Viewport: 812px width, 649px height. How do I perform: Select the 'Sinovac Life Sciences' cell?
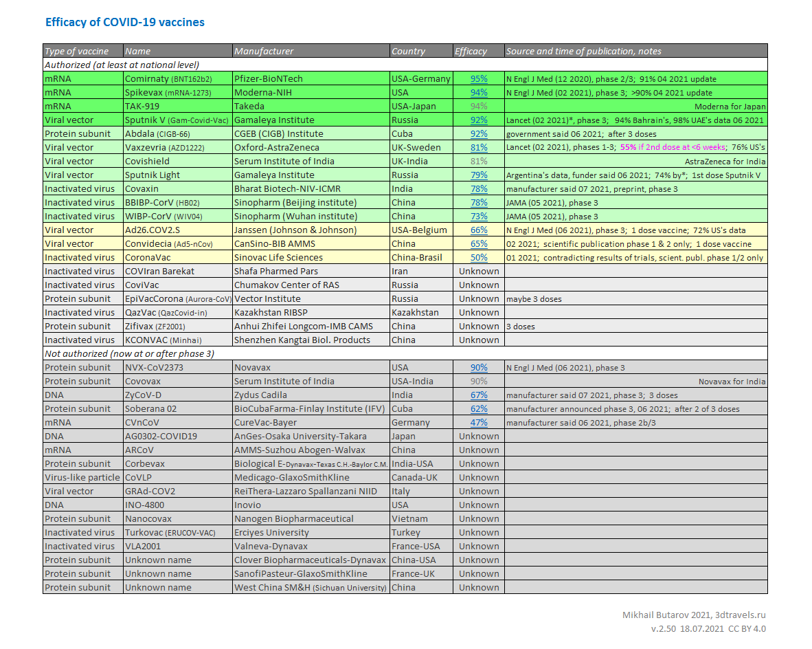pyautogui.click(x=311, y=257)
